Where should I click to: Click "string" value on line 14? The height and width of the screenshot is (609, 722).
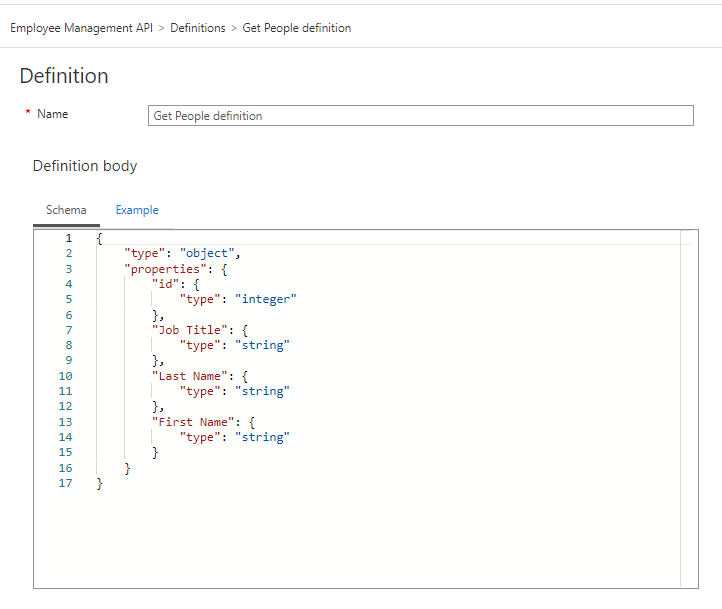pyautogui.click(x=262, y=437)
